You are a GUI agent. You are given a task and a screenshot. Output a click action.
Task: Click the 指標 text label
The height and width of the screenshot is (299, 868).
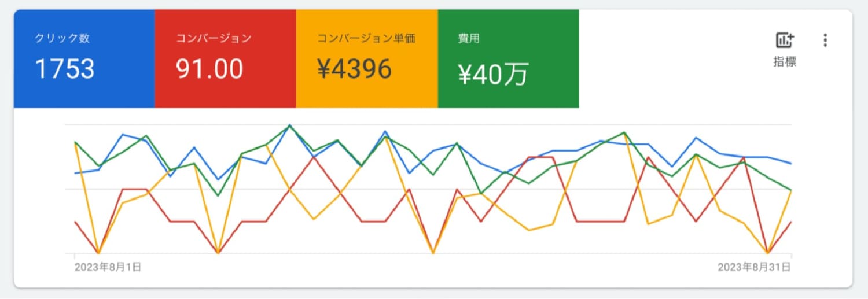785,62
